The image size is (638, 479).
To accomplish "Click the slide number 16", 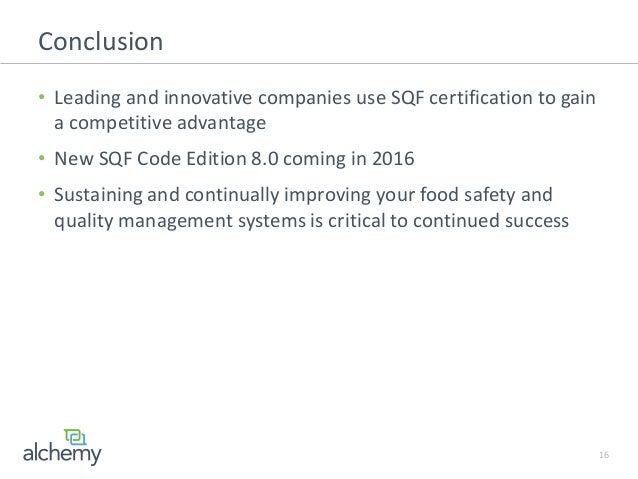I will (x=604, y=455).
